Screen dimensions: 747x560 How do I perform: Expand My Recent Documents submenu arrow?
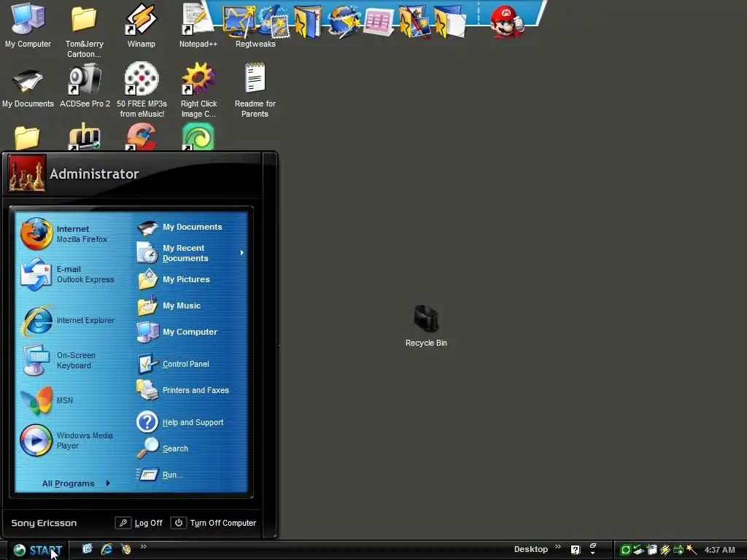[x=242, y=253]
